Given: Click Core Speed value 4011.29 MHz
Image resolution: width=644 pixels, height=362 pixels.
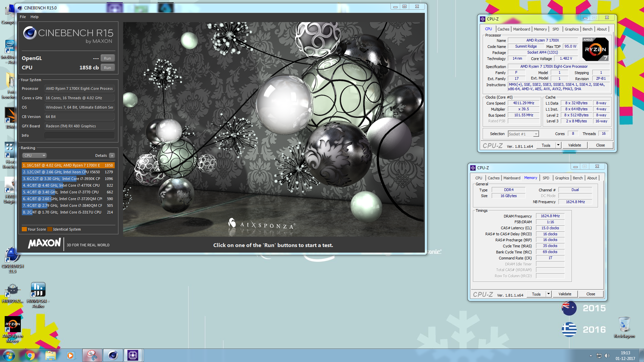Looking at the screenshot, I should [x=524, y=103].
